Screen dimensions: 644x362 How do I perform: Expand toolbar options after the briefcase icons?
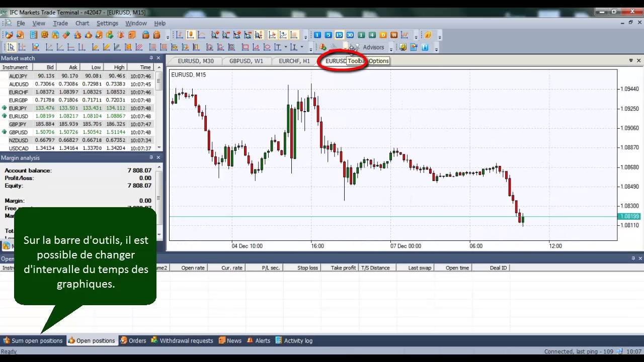168,37
